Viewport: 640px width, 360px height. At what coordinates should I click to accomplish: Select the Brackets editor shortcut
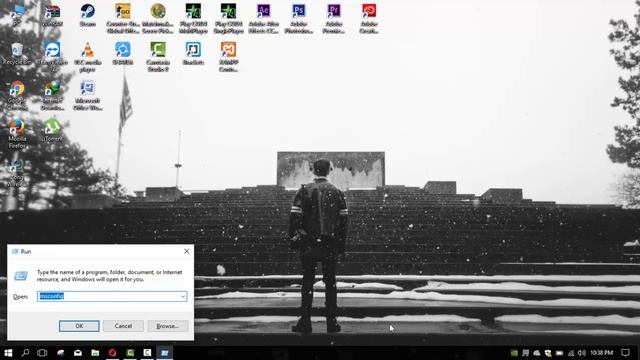tap(193, 54)
